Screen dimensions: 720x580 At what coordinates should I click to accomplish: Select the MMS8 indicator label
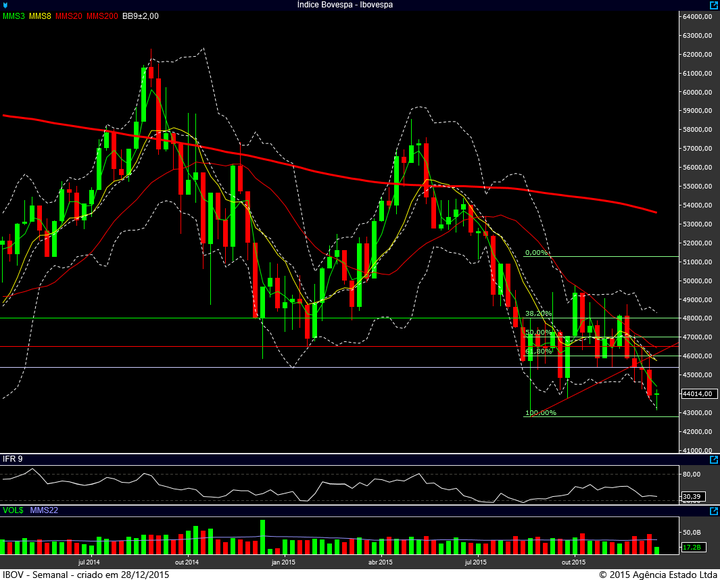pos(40,16)
